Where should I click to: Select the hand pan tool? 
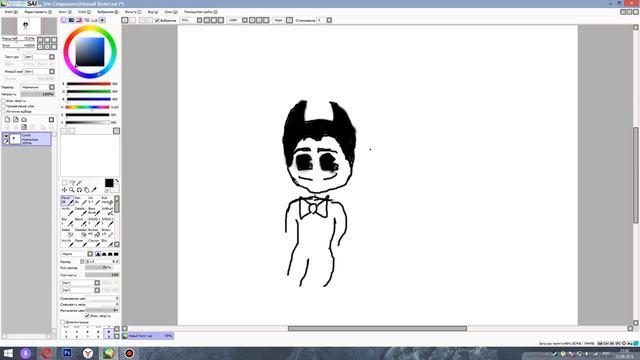(87, 190)
